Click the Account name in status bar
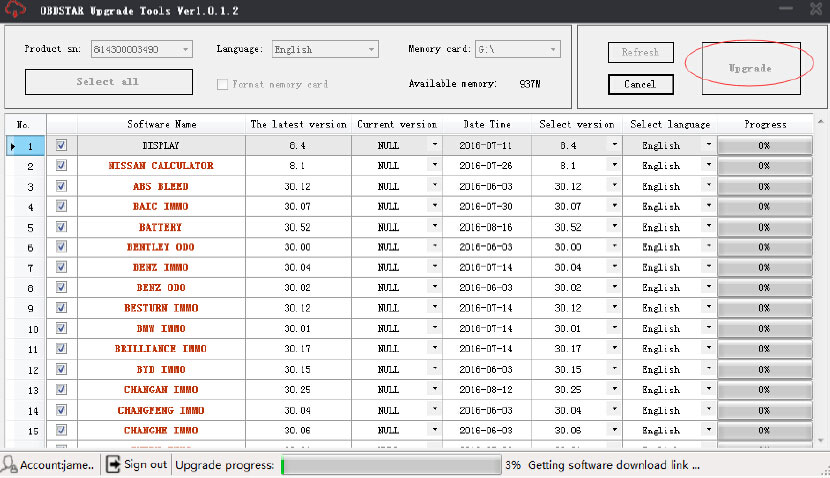Image resolution: width=830 pixels, height=478 pixels. [57, 465]
